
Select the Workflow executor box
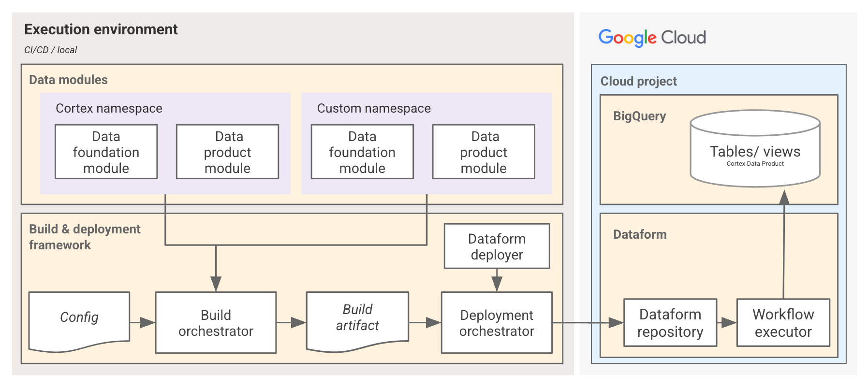click(783, 322)
